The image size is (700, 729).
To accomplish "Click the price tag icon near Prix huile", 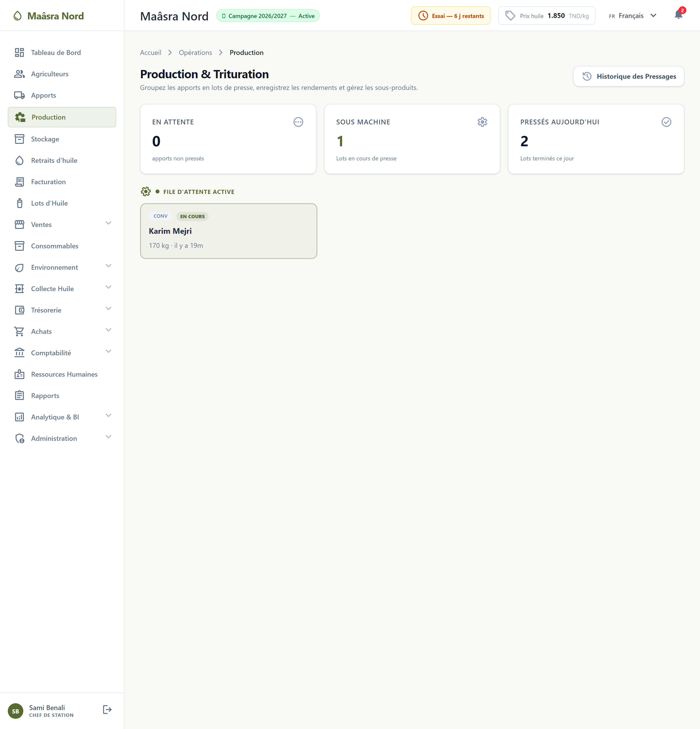I will click(x=510, y=16).
